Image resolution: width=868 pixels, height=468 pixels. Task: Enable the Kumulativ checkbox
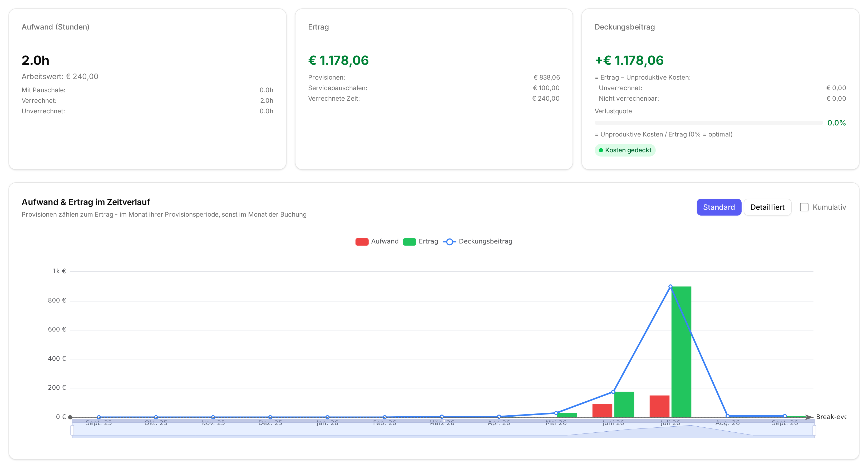[804, 207]
